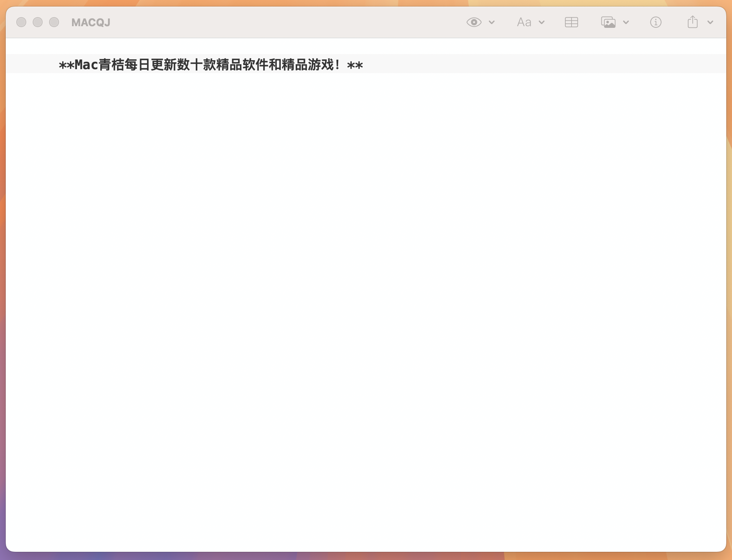
Task: Show document info via the info icon
Action: pyautogui.click(x=655, y=22)
